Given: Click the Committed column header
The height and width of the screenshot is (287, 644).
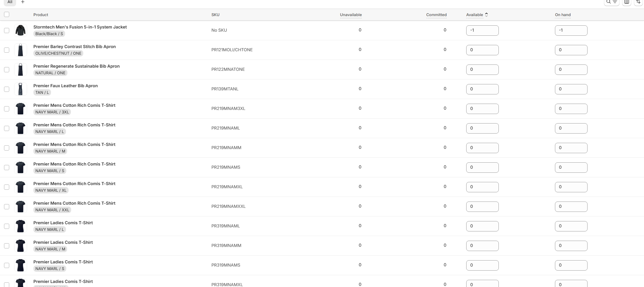Looking at the screenshot, I should (x=436, y=15).
